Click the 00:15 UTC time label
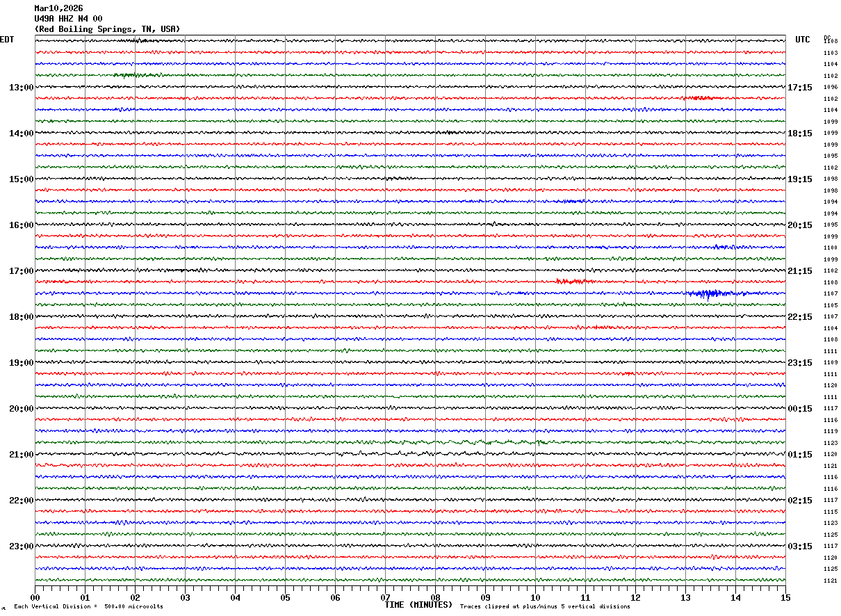The height and width of the screenshot is (616, 841). coord(800,409)
